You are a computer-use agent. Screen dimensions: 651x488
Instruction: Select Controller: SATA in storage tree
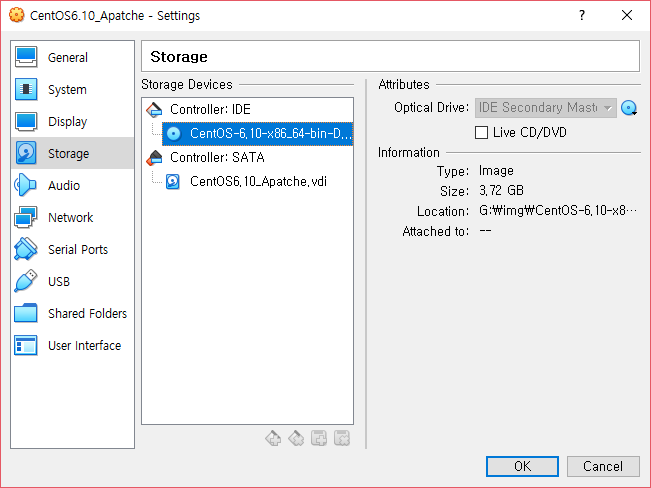[217, 157]
